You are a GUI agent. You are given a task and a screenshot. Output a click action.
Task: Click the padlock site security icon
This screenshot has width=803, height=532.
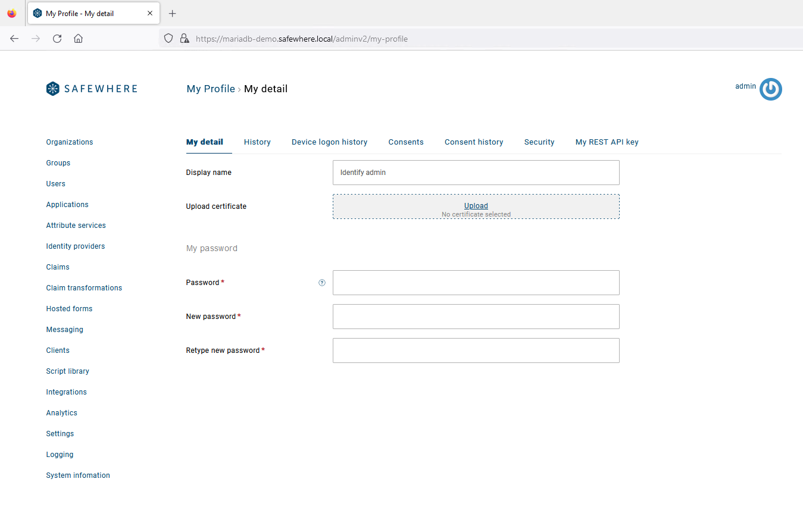coord(185,39)
